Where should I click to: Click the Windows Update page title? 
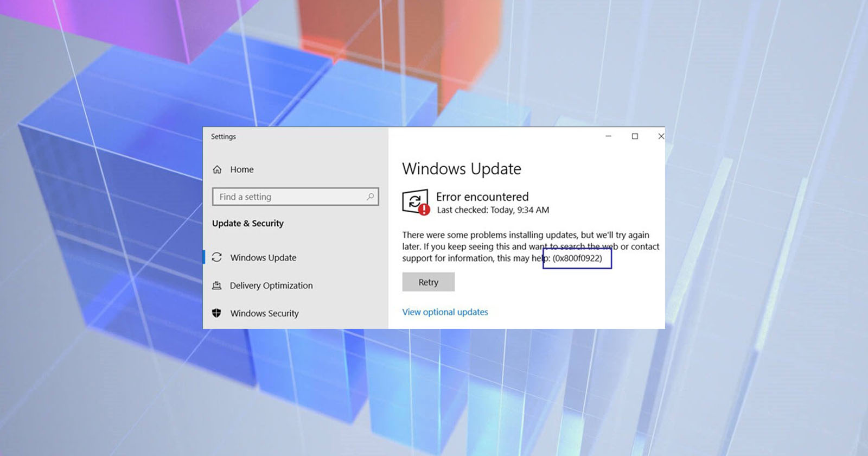tap(462, 169)
